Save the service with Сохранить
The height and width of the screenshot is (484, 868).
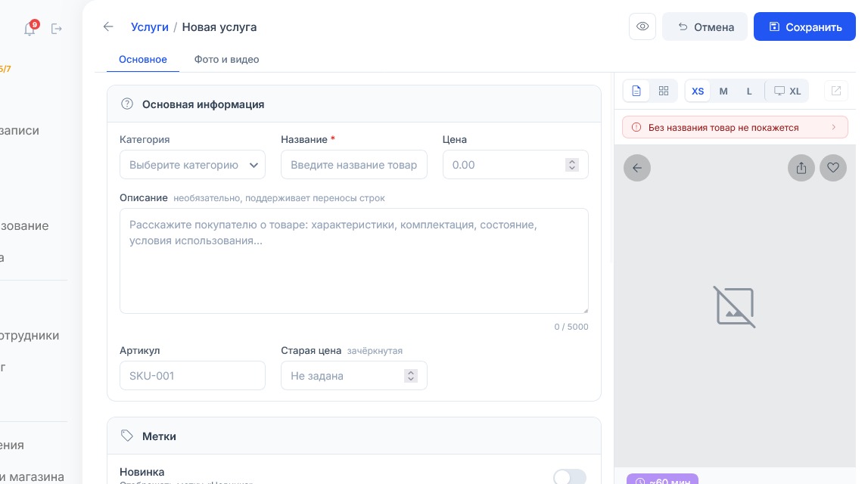[804, 26]
